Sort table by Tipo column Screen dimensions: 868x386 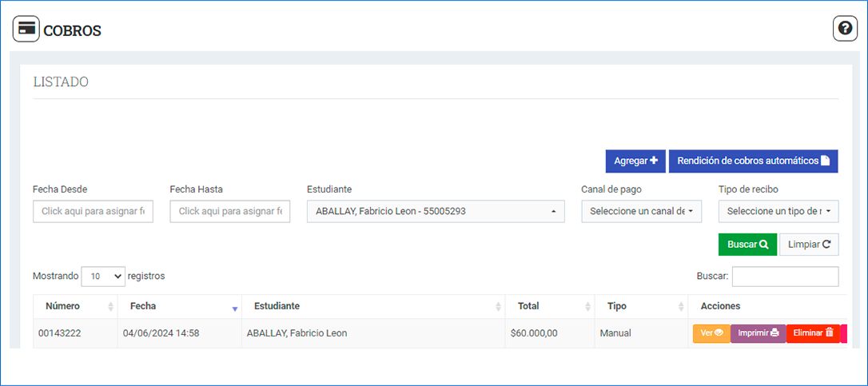(x=641, y=306)
